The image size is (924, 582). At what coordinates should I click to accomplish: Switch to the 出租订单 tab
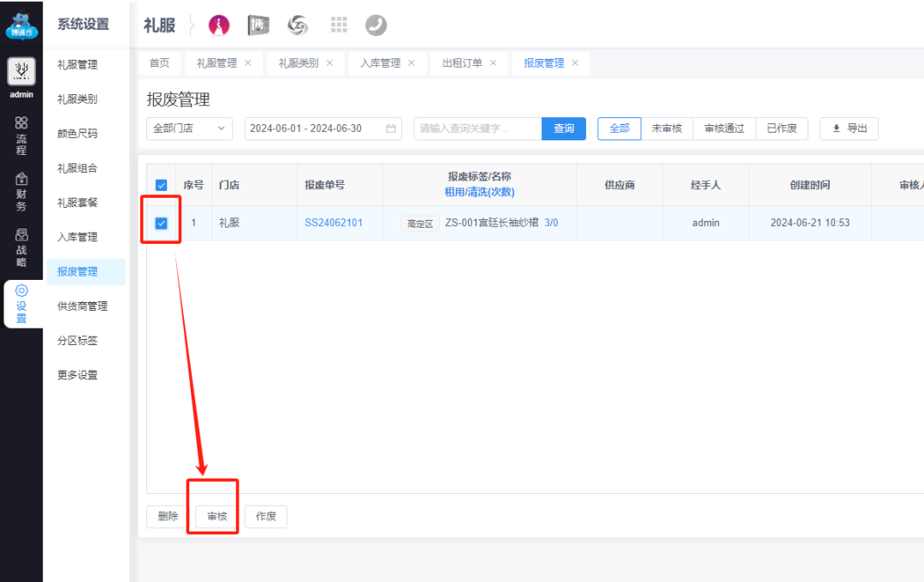pos(462,63)
